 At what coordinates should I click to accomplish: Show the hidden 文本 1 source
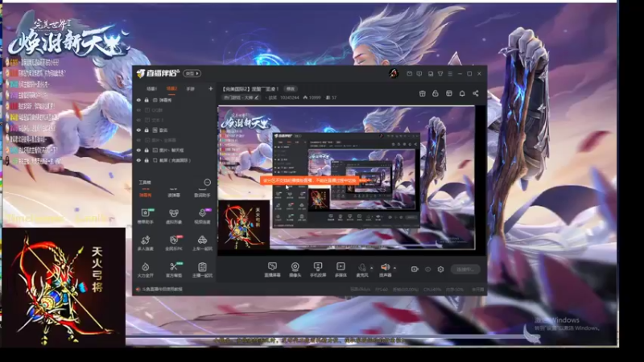(138, 120)
